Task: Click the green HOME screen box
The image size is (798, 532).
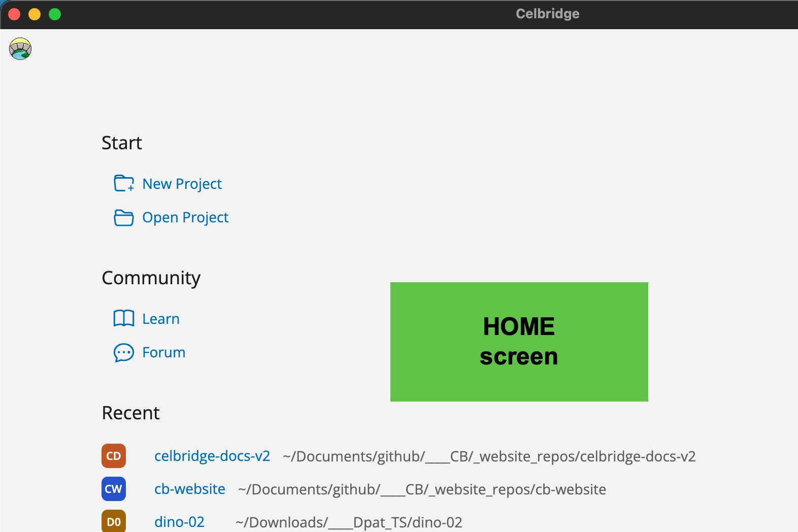Action: [519, 342]
